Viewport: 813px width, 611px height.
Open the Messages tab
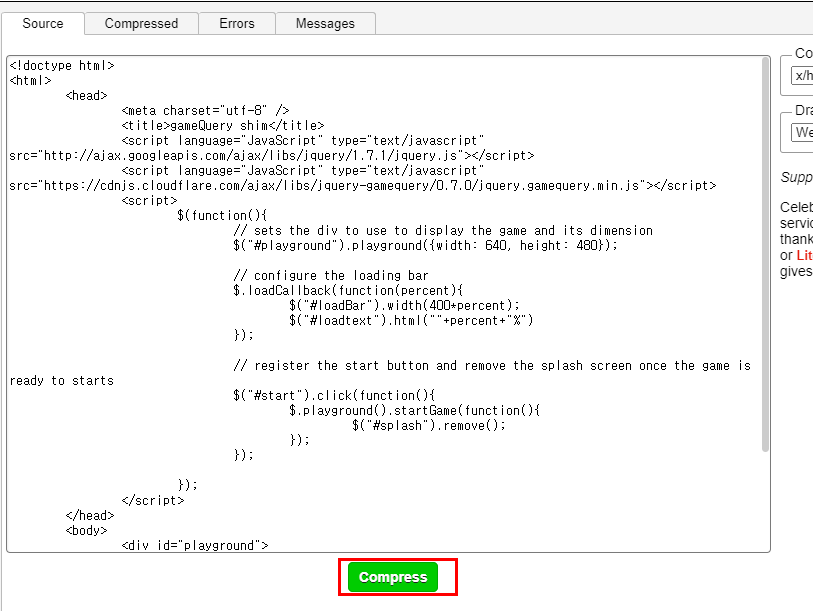325,24
